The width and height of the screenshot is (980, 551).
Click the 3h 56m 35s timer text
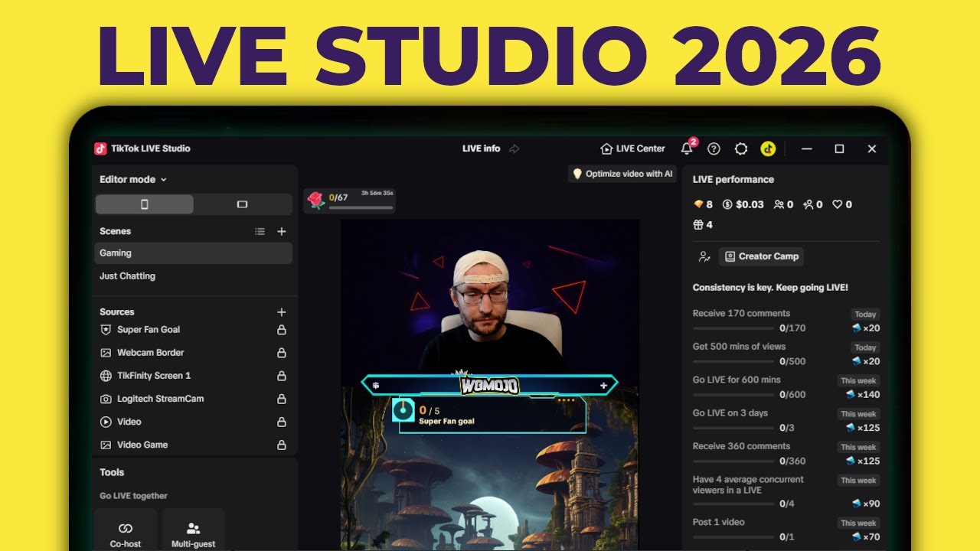[377, 193]
